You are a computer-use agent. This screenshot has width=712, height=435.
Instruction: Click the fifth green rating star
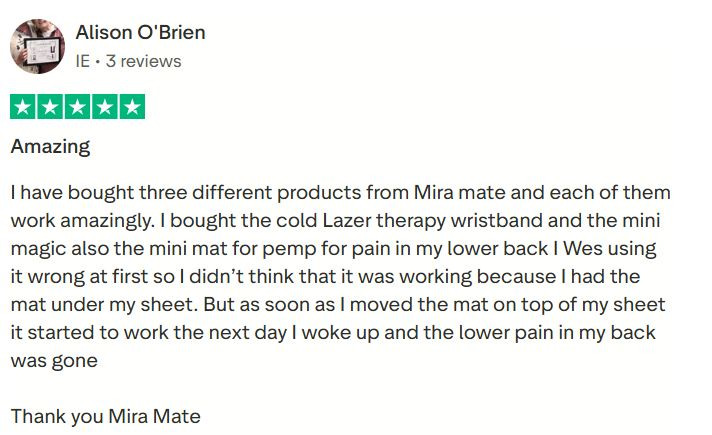132,107
